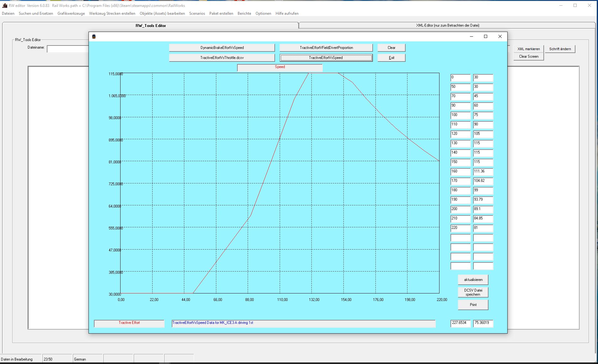Click the DynamicBrakeEffortVsSpeed button
Screen dimensions: 598x364
coord(222,48)
